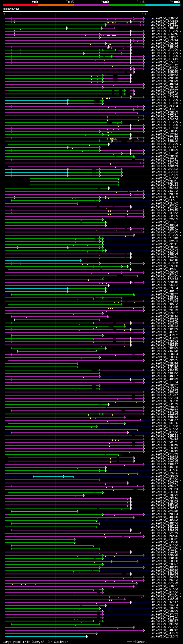
Task: Select hit label UniRef100_Q54CK3
Action: tap(164, 250)
